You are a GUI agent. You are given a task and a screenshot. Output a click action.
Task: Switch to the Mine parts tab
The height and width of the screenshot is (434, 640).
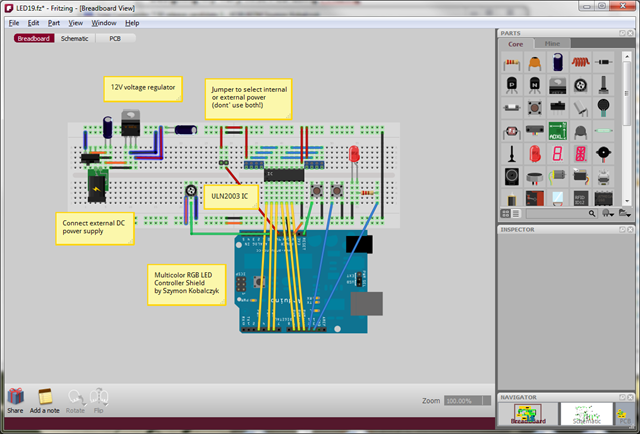[552, 44]
